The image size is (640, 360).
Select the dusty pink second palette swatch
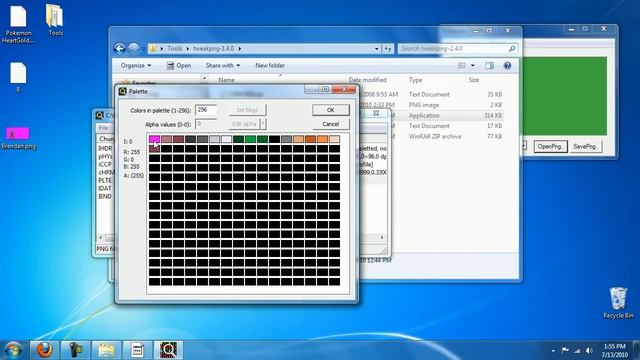166,139
